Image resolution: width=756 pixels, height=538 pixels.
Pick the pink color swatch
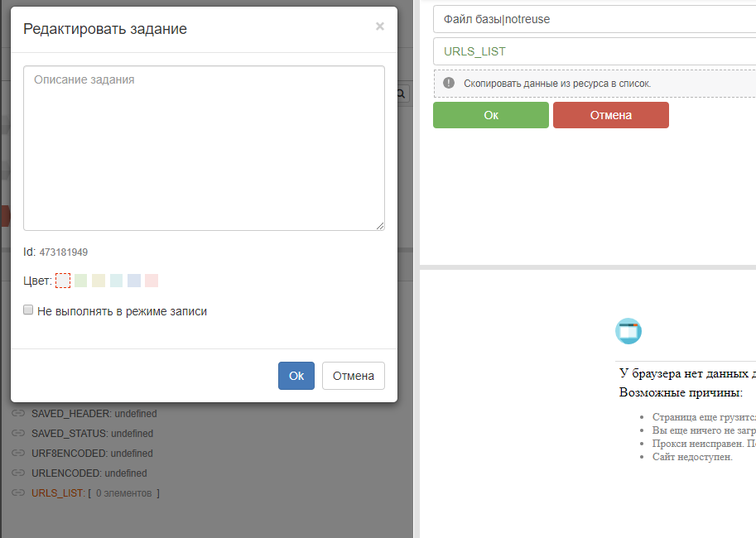point(152,281)
